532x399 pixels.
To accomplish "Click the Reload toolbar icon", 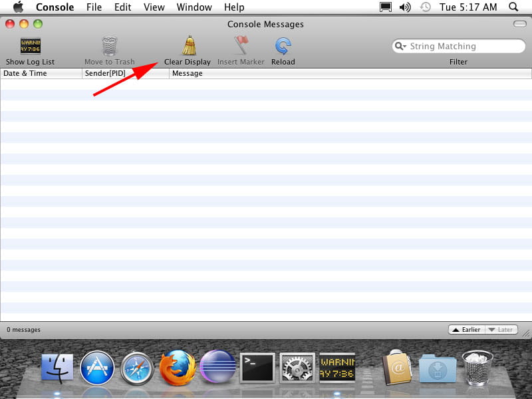I will click(x=283, y=46).
